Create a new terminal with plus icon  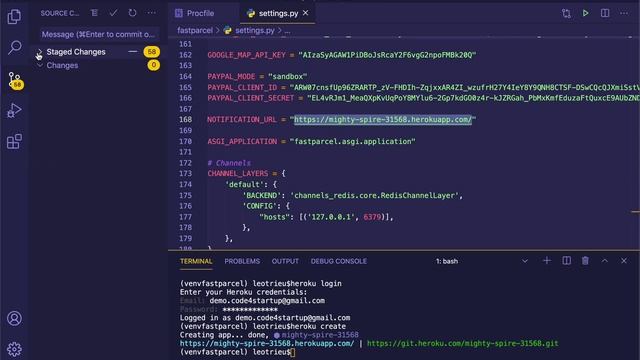coord(547,261)
